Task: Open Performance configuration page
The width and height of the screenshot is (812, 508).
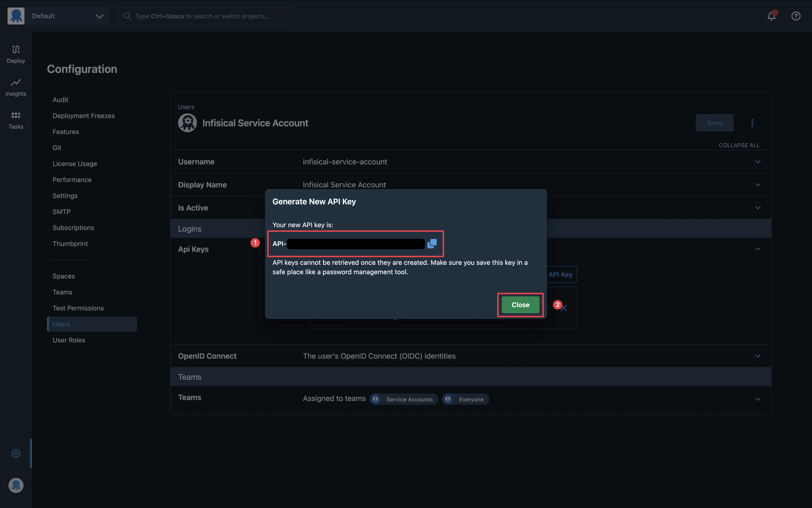Action: click(x=72, y=180)
